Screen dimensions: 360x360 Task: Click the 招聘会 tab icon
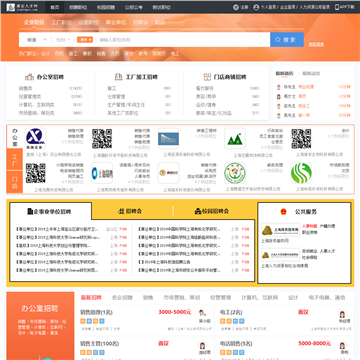pyautogui.click(x=121, y=211)
